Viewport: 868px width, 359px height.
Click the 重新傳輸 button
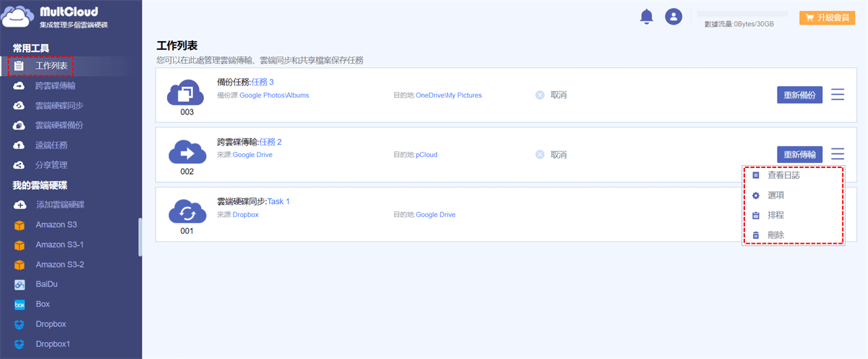(x=800, y=154)
